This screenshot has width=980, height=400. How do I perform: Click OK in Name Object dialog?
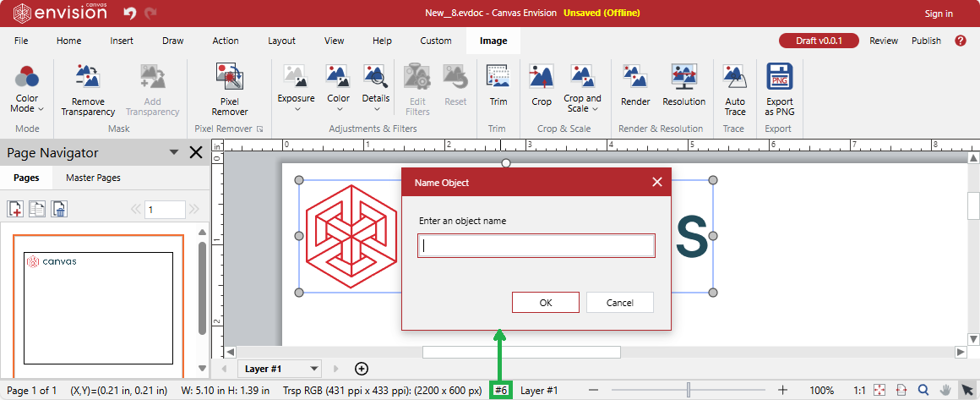[546, 303]
